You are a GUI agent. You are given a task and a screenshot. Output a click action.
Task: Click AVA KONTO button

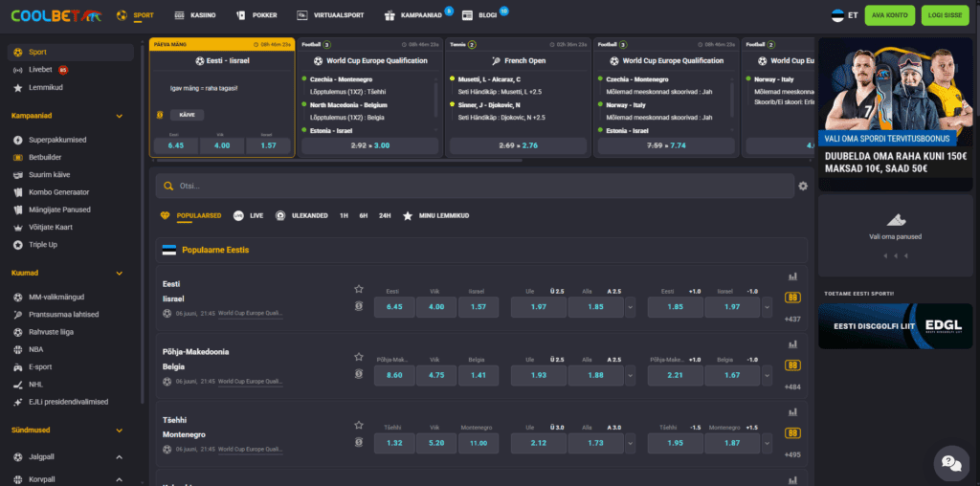point(890,15)
